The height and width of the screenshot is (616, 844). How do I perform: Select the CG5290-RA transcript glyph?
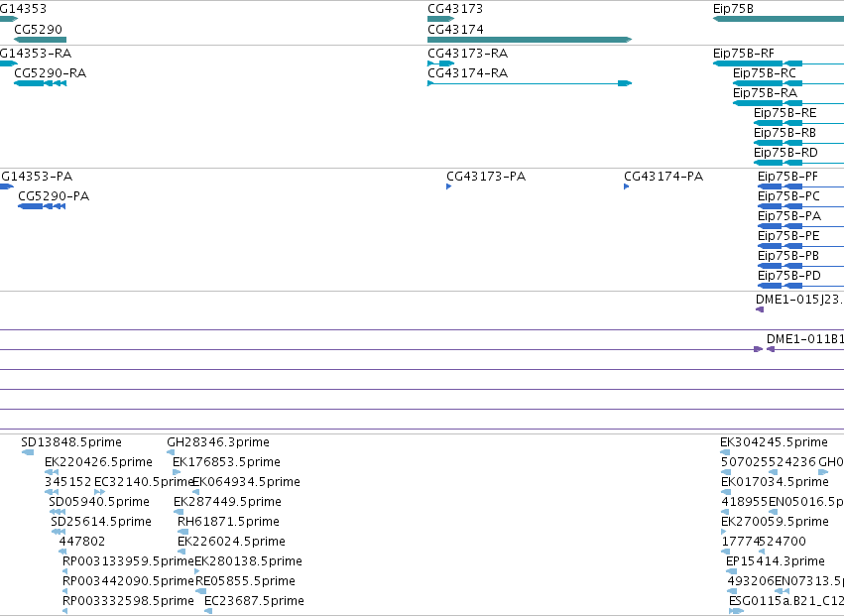pyautogui.click(x=41, y=83)
